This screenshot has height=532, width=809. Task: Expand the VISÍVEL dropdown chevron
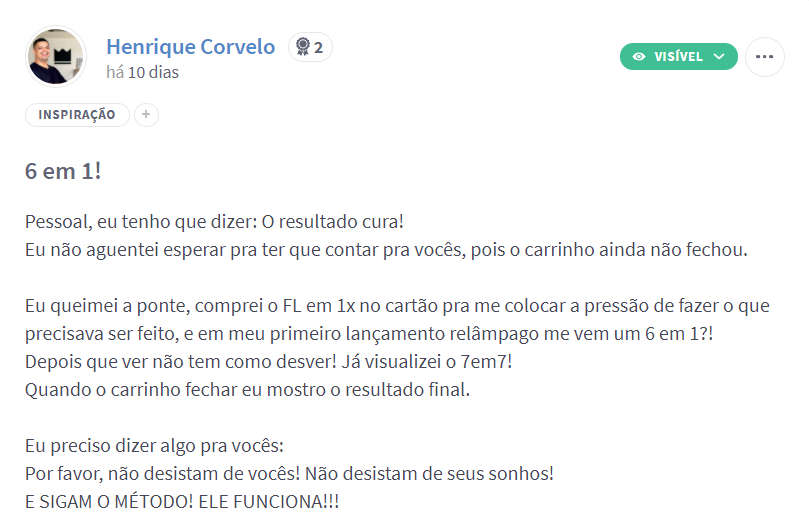719,57
